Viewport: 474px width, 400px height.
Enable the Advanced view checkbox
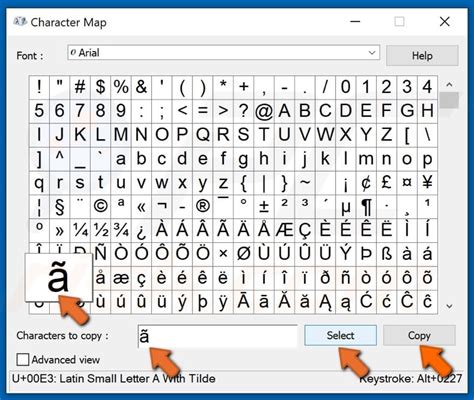23,360
